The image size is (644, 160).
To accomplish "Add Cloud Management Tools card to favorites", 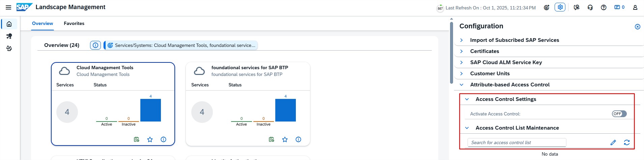I will point(150,139).
